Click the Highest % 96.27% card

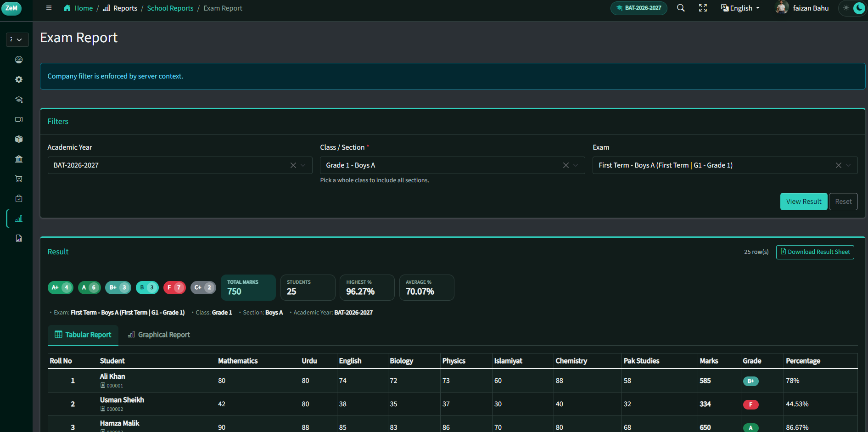pos(367,288)
